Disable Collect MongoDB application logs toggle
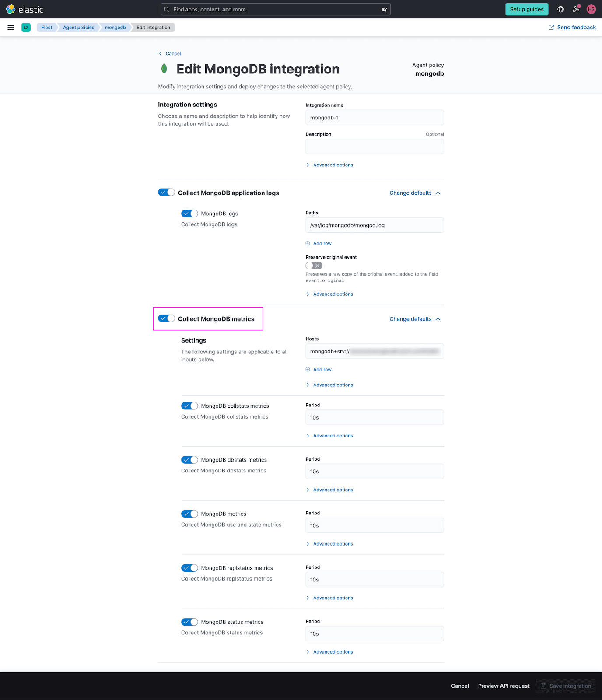 pos(166,192)
